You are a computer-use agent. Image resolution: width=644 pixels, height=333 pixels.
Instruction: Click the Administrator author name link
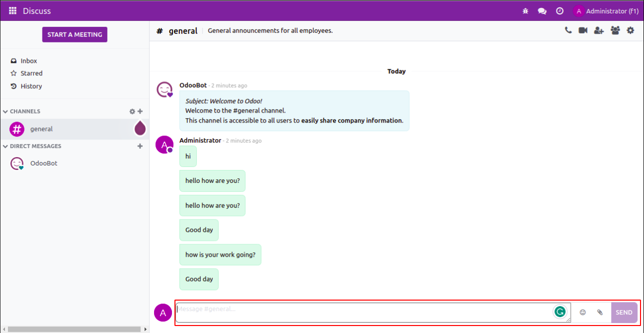(x=200, y=141)
